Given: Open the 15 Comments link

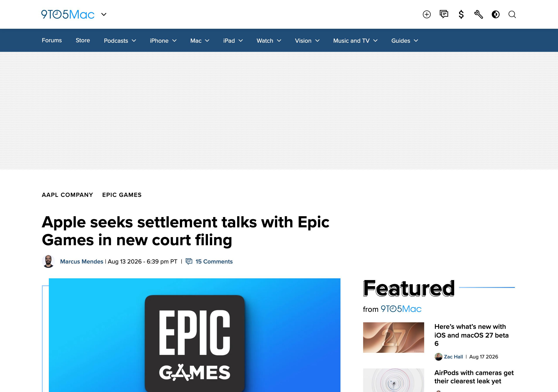Looking at the screenshot, I should [x=214, y=262].
